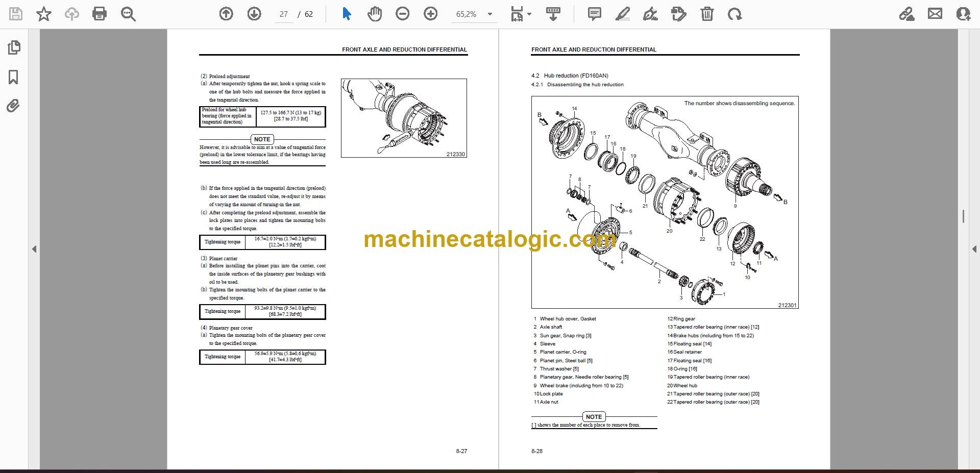The height and width of the screenshot is (473, 980).
Task: Click the hub diagram figure 212330
Action: pyautogui.click(x=404, y=118)
